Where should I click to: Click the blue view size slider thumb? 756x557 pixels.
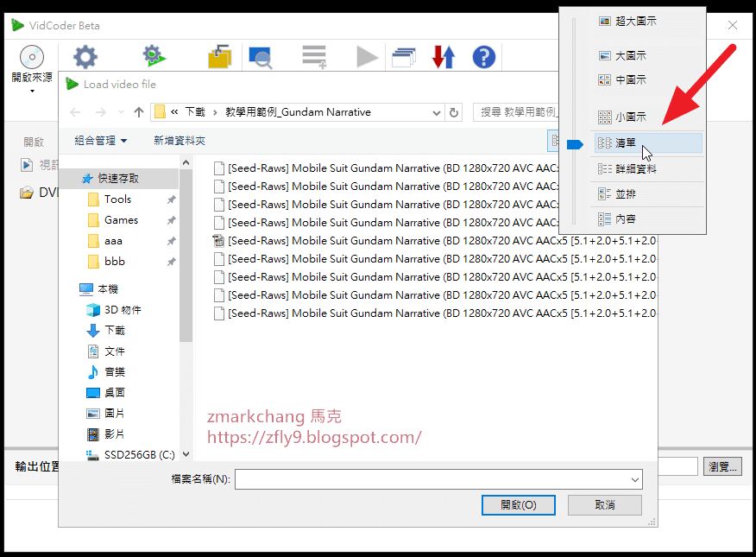tap(575, 145)
